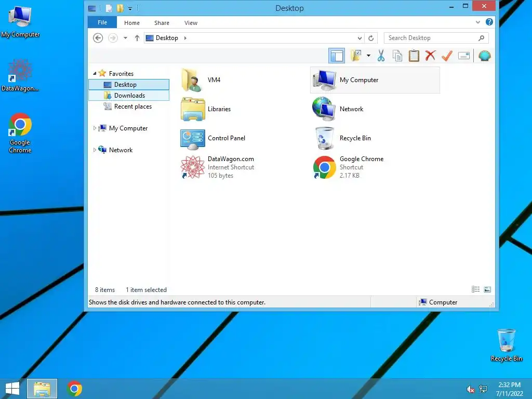This screenshot has height=399, width=532.
Task: Open the Windows Start button
Action: click(12, 389)
